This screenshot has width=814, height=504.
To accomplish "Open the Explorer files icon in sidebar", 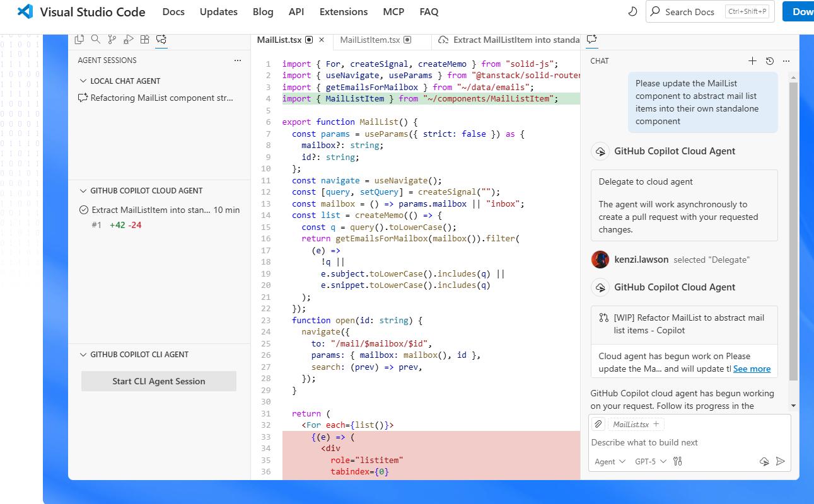I will point(79,39).
